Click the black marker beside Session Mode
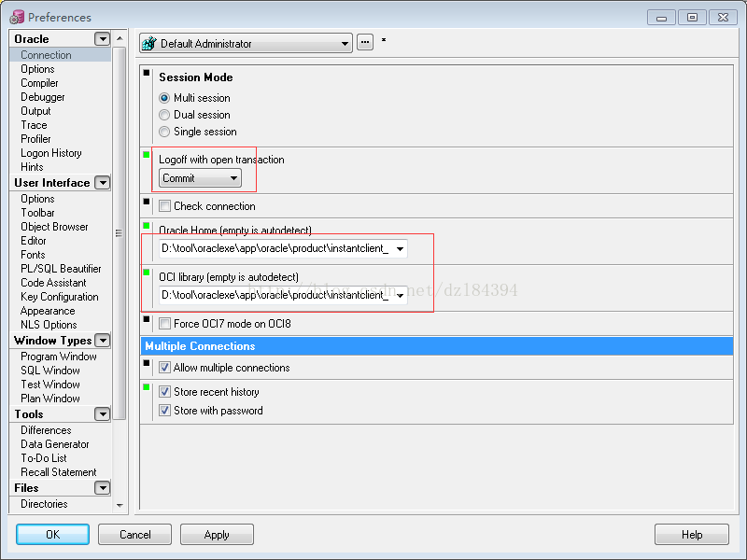This screenshot has height=560, width=747. 147,73
